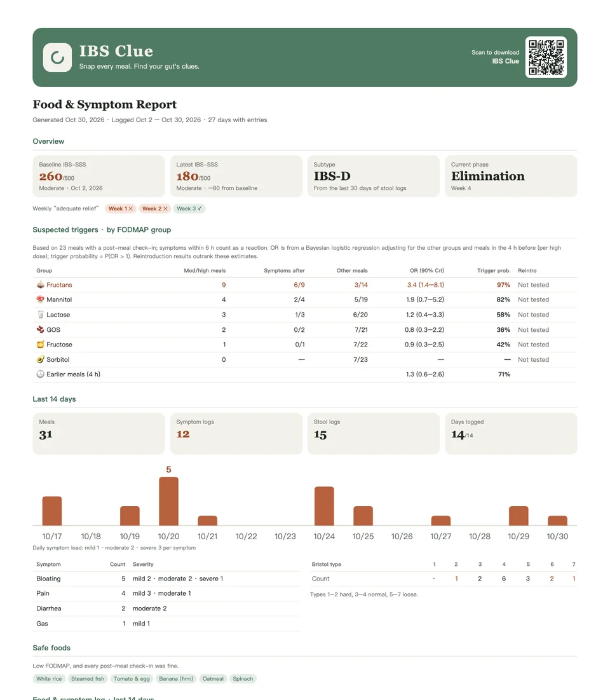This screenshot has height=700, width=610.
Task: Click the Stool logs 15 summary card
Action: click(374, 434)
